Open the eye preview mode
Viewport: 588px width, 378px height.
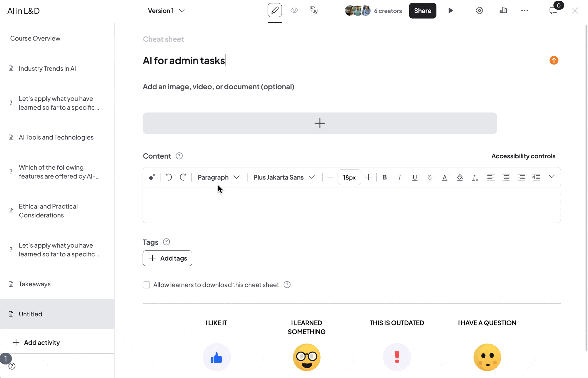294,11
